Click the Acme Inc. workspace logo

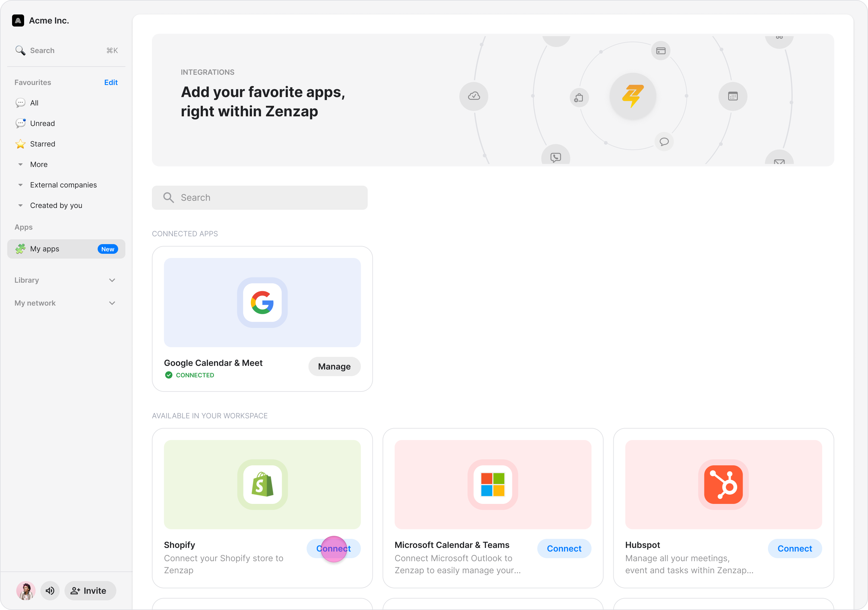18,20
